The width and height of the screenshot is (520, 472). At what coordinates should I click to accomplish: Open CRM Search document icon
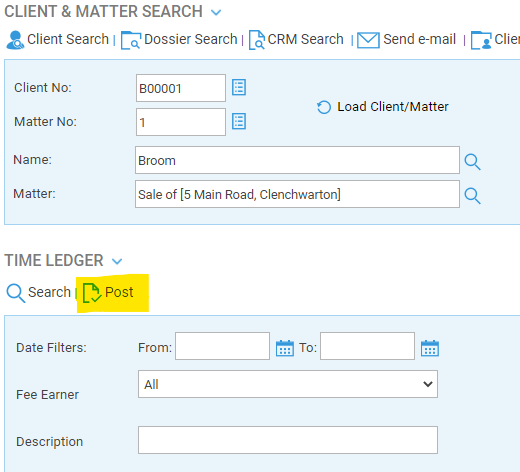pyautogui.click(x=257, y=40)
